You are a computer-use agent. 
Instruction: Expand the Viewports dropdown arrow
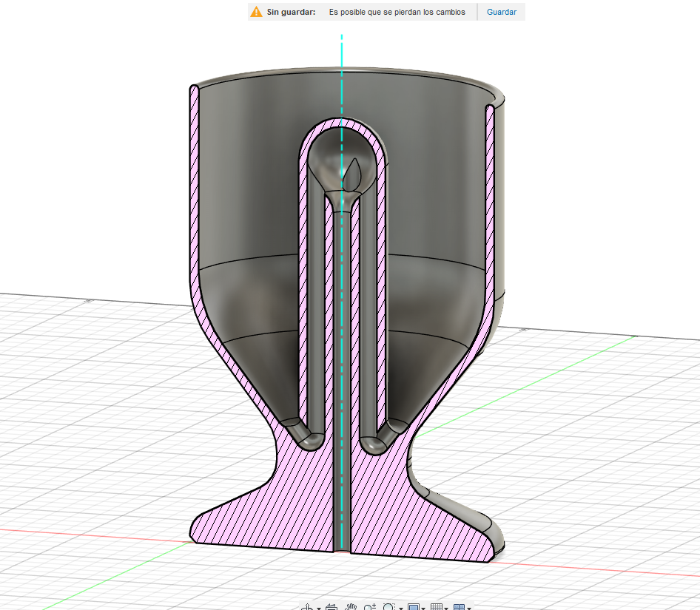click(x=469, y=609)
